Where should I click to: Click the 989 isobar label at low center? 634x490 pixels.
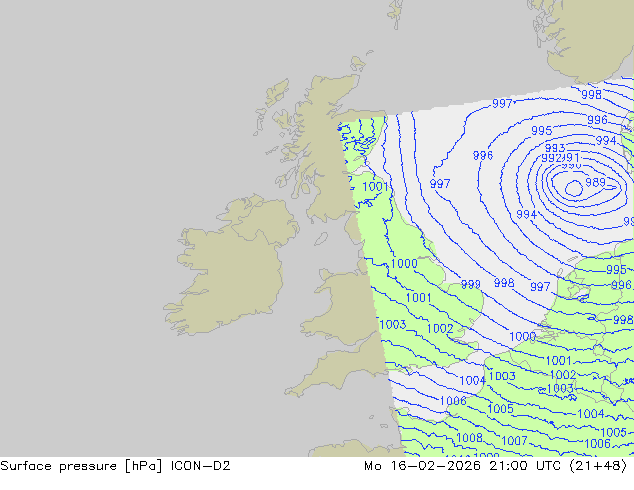click(595, 182)
